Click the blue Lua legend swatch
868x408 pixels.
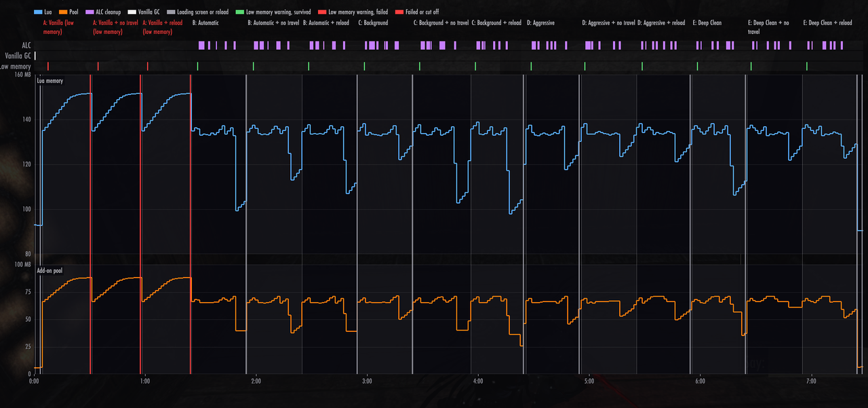tap(37, 12)
